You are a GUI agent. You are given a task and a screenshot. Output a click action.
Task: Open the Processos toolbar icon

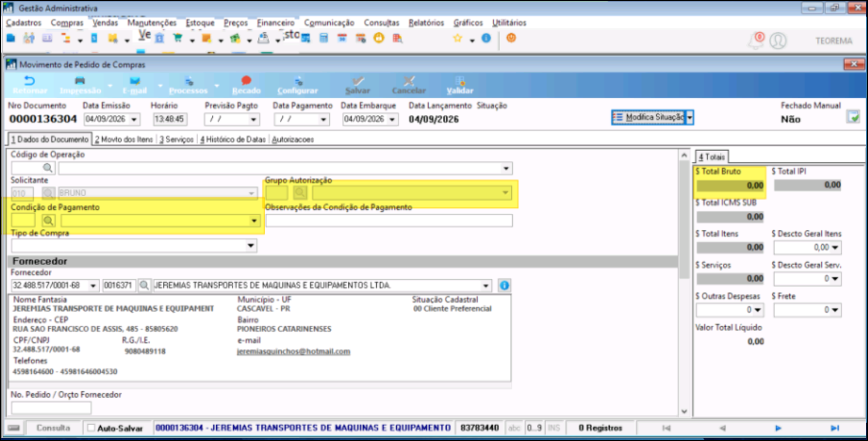[188, 81]
